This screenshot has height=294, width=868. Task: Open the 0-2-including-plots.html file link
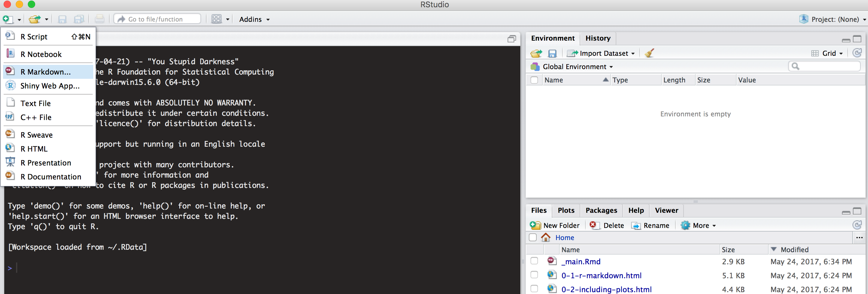tap(606, 289)
